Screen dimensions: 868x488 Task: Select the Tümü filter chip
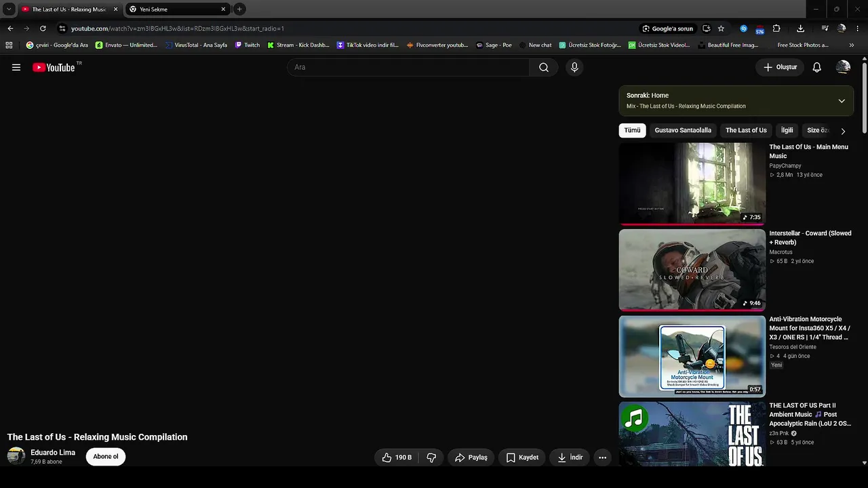click(632, 130)
